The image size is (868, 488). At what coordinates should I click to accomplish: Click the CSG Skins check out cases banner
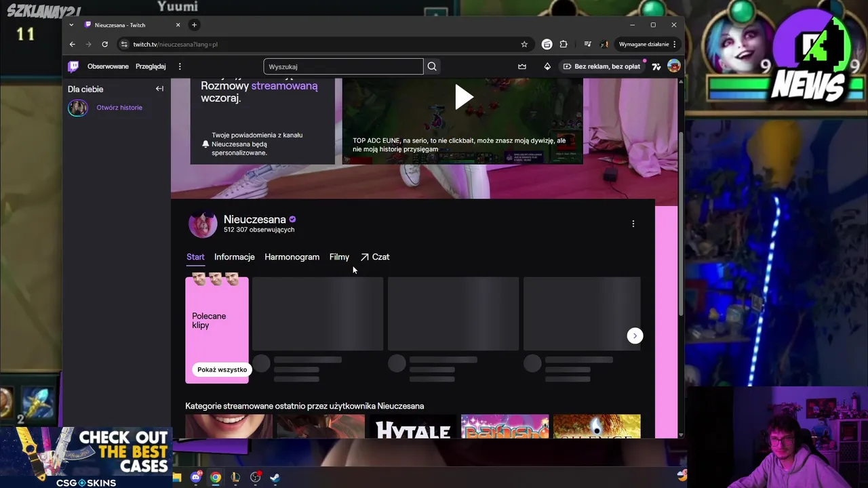(x=86, y=457)
